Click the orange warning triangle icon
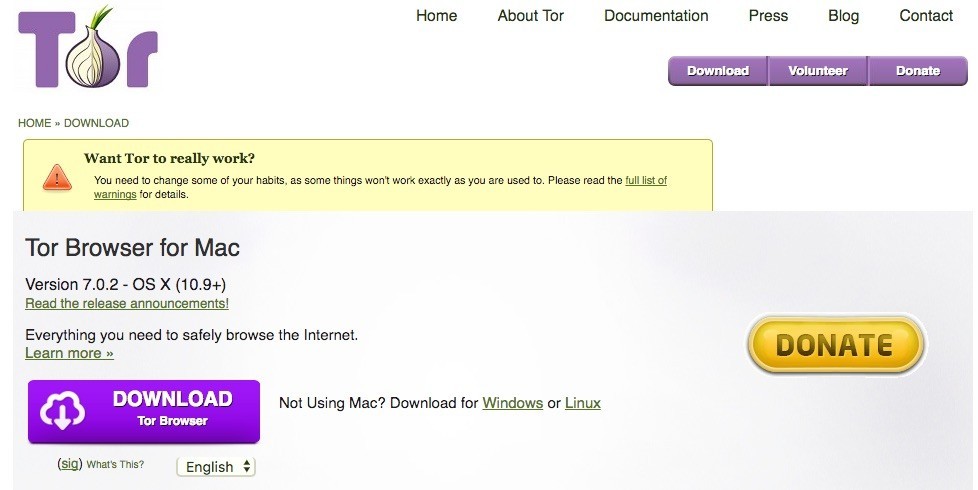Screen dimensions: 978x490 [x=57, y=178]
